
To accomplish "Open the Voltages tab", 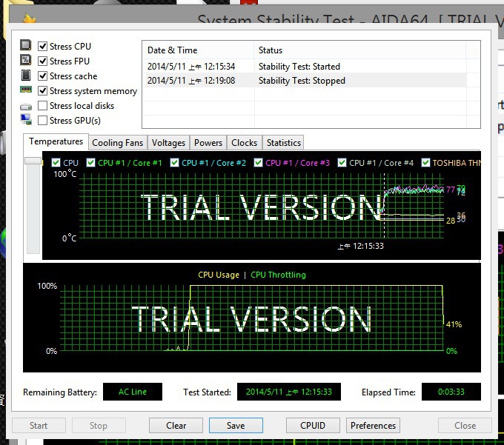I will pos(168,143).
